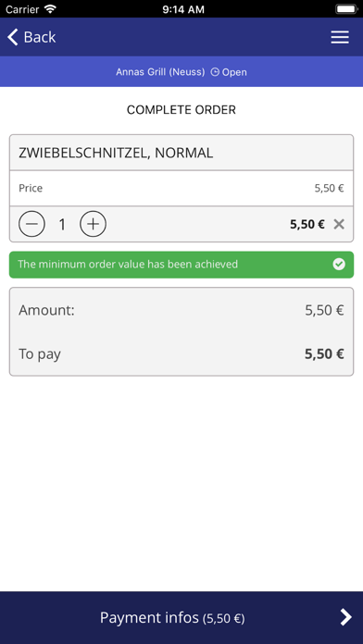Tap the right arrow in Payment infos bar
Screen dimensions: 363x644
345,617
